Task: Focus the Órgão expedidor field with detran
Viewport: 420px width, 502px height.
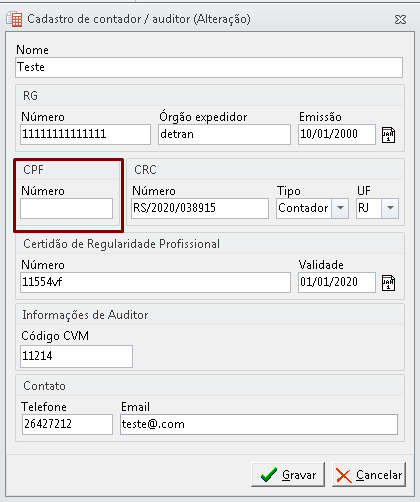Action: pyautogui.click(x=224, y=135)
